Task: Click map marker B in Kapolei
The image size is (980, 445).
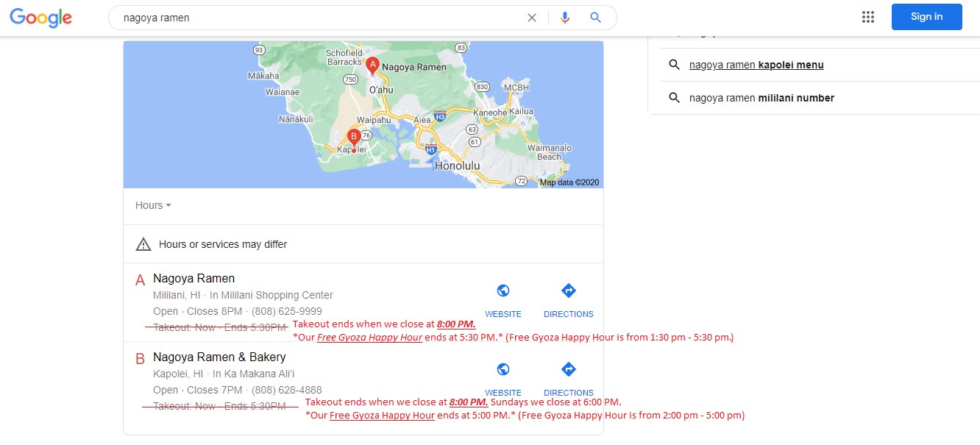Action: pyautogui.click(x=354, y=137)
